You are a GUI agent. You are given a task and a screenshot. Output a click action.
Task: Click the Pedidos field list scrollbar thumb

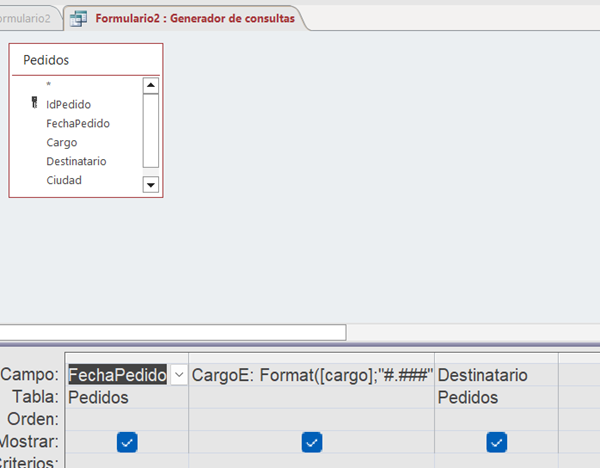pos(151,131)
